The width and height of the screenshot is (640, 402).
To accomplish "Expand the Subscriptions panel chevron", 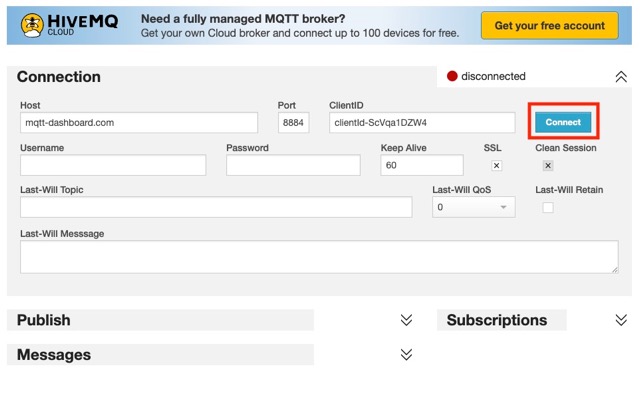I will (x=621, y=320).
